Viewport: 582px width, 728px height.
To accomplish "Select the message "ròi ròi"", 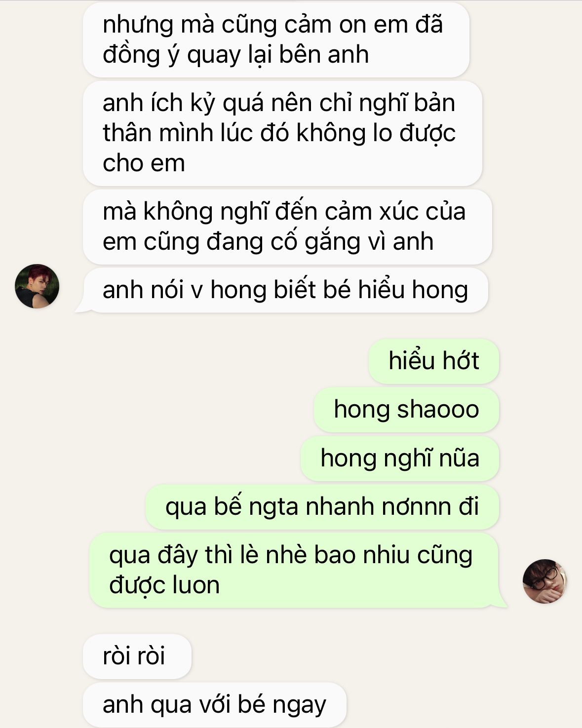I will pos(137,656).
